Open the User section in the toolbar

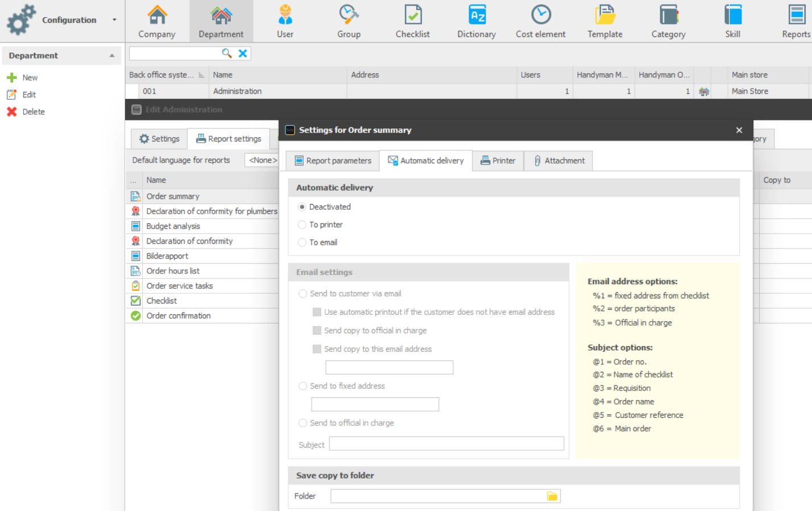(285, 22)
